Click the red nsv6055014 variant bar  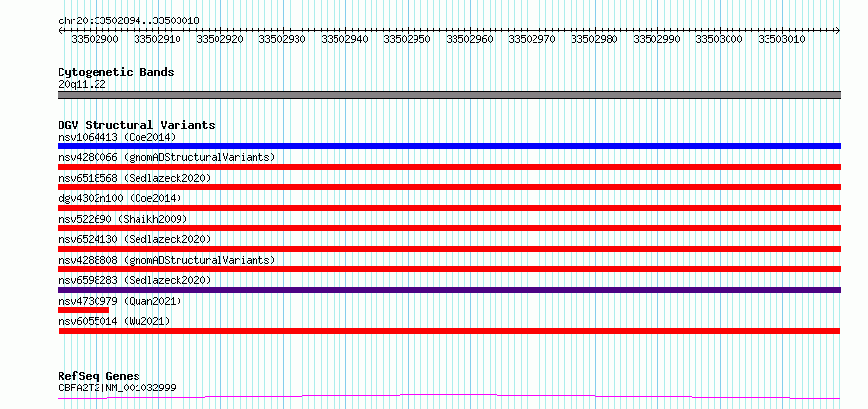click(x=449, y=331)
